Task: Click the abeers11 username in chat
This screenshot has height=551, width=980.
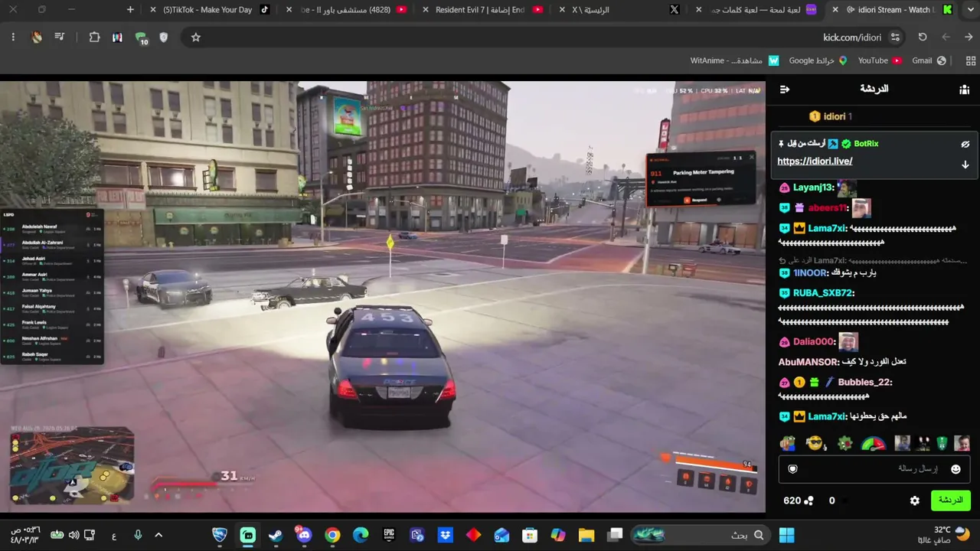Action: click(x=828, y=208)
